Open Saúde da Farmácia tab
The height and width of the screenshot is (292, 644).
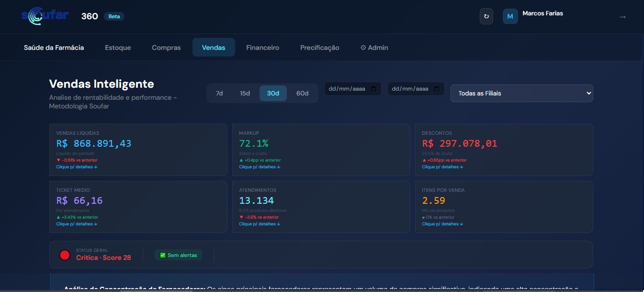coord(54,47)
